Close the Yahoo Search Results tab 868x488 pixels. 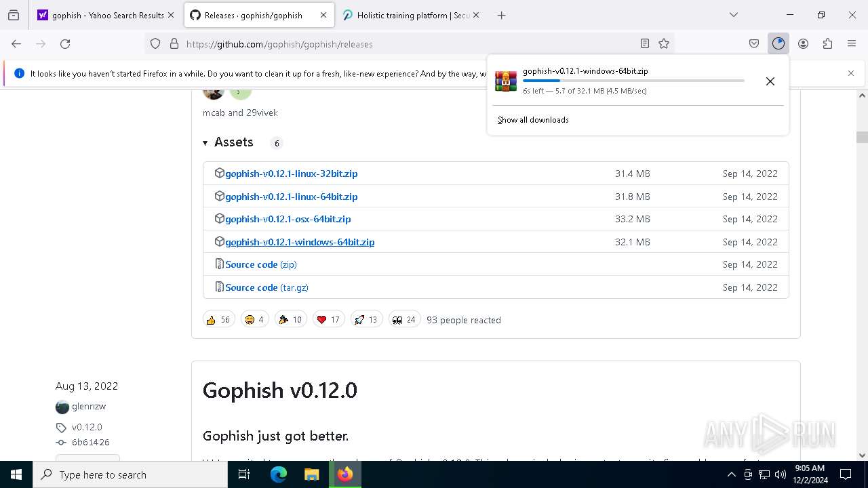(x=171, y=15)
